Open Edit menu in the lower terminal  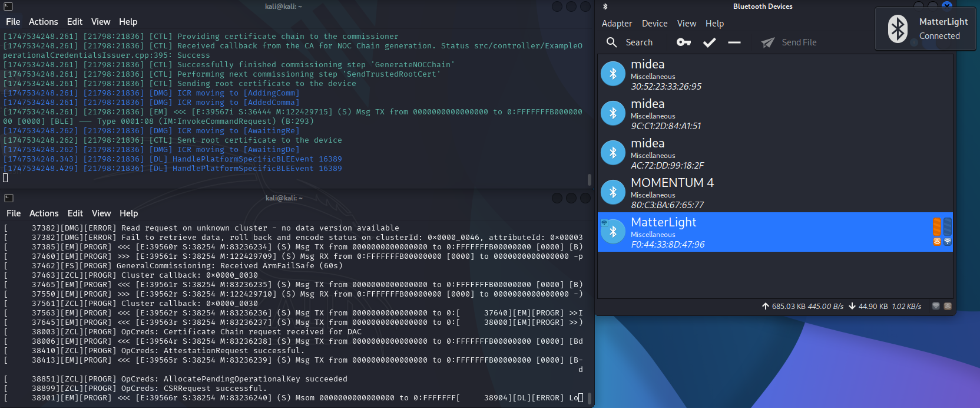point(75,213)
